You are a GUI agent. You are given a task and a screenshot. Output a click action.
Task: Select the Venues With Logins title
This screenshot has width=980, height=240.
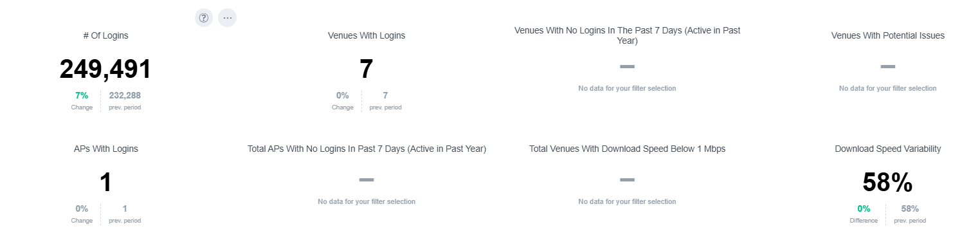(x=367, y=35)
